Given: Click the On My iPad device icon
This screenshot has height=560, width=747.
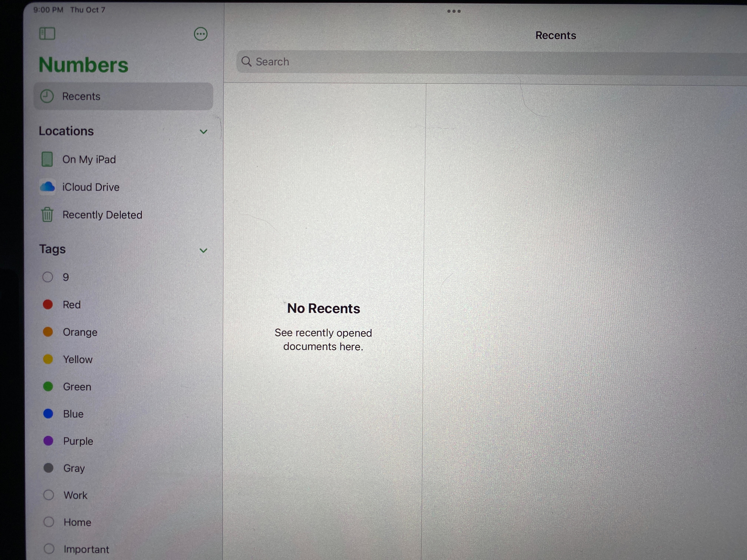Looking at the screenshot, I should (x=47, y=159).
